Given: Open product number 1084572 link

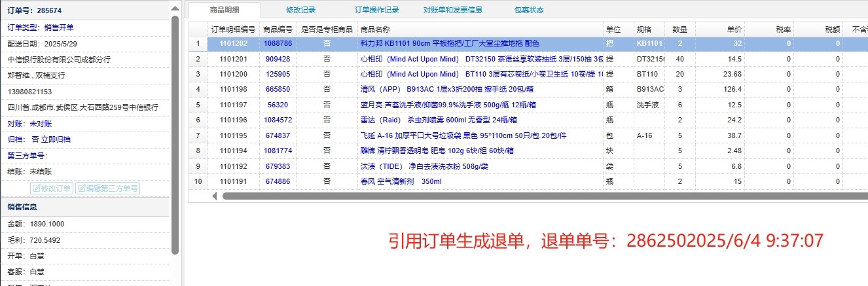Looking at the screenshot, I should coord(278,120).
